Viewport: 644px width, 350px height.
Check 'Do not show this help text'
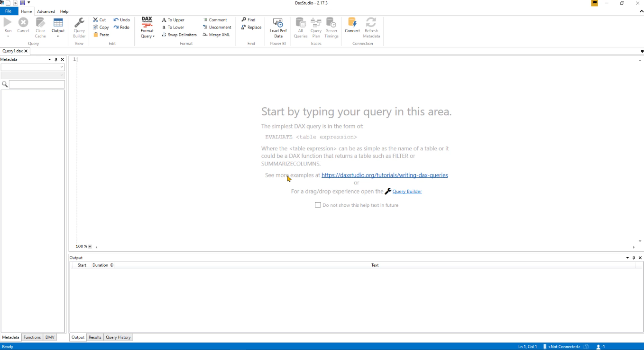tap(318, 205)
